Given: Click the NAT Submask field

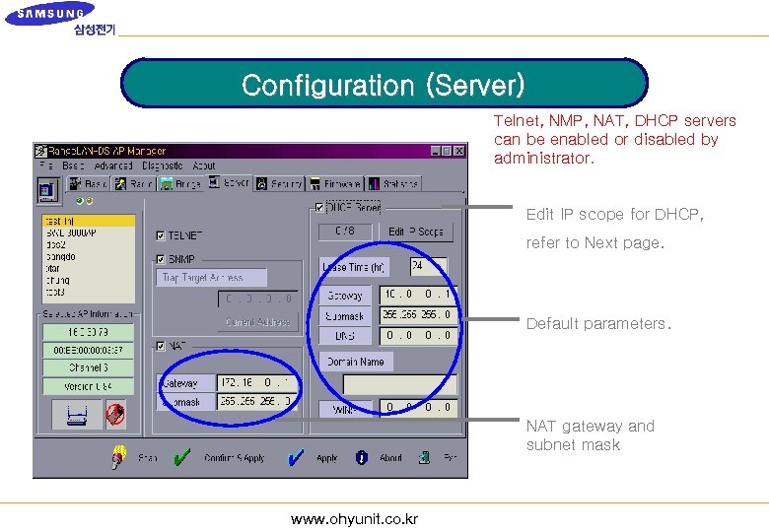Looking at the screenshot, I should 257,402.
